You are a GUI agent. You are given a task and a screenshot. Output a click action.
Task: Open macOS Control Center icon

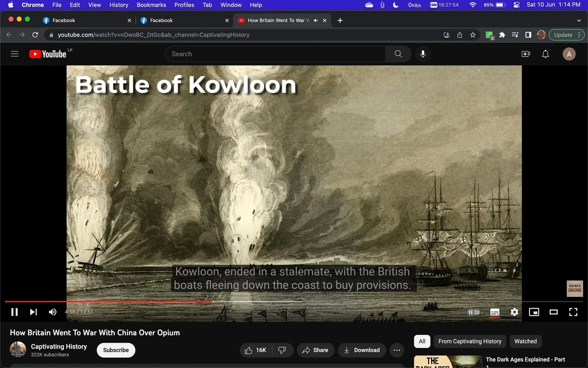[x=516, y=5]
